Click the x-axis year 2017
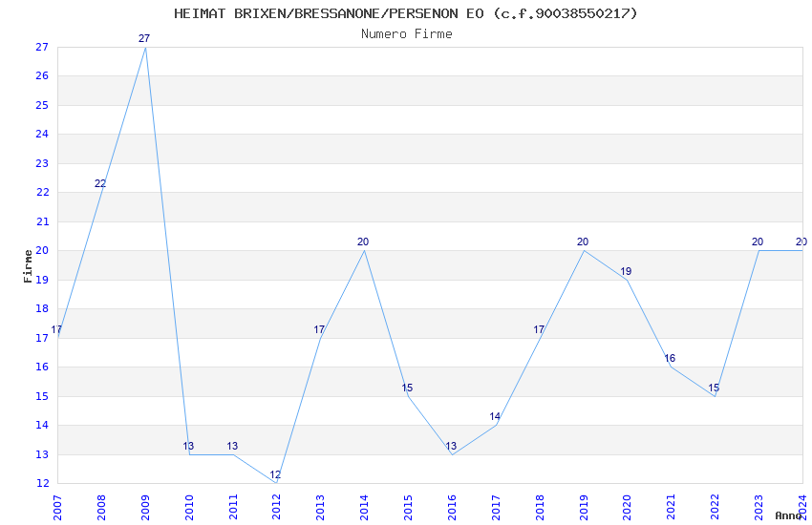The height and width of the screenshot is (525, 812). [x=496, y=508]
